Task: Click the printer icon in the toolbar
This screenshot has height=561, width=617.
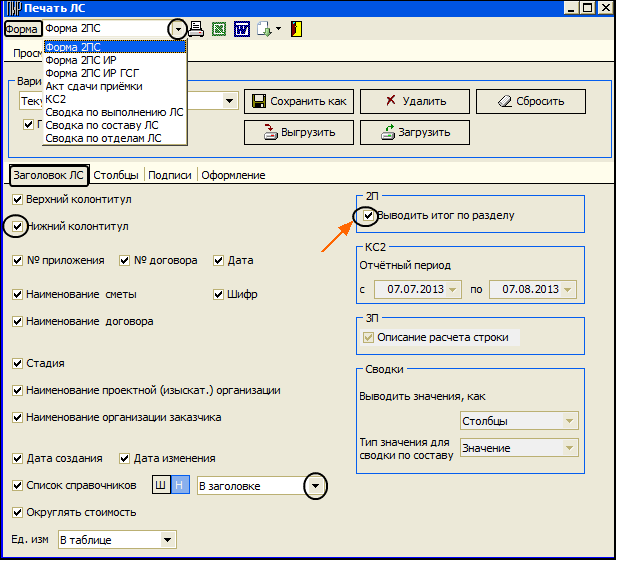Action: [x=197, y=29]
